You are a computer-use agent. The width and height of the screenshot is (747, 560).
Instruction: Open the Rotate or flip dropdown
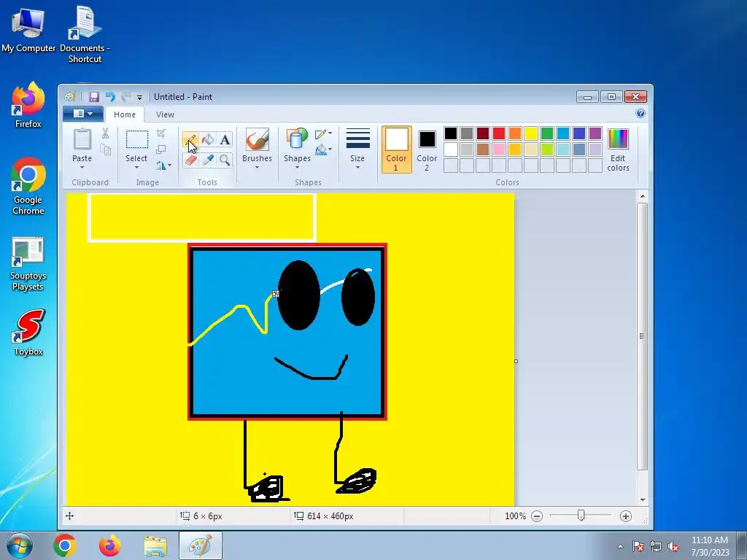point(163,166)
